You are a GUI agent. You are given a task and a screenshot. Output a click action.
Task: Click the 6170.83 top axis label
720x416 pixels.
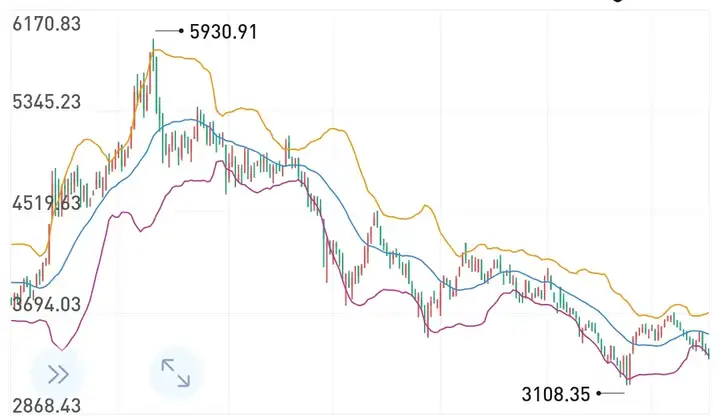(x=46, y=23)
